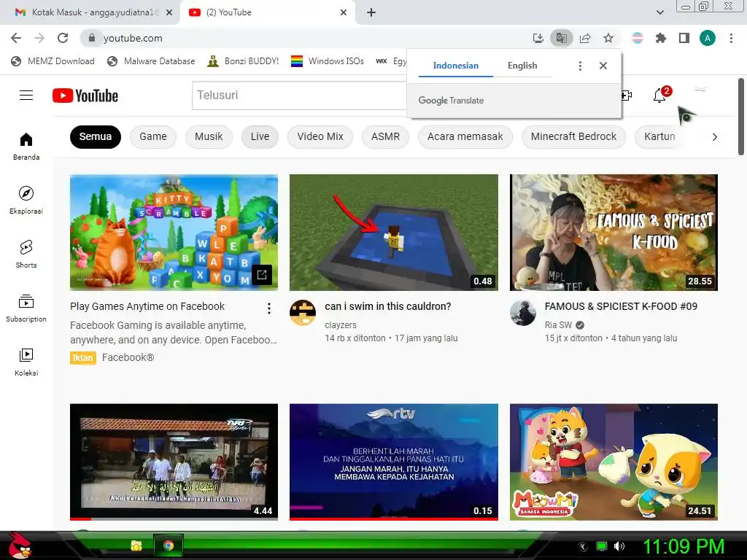Open options menu for Facebook ad card
Viewport: 747px width, 560px height.
[x=269, y=308]
